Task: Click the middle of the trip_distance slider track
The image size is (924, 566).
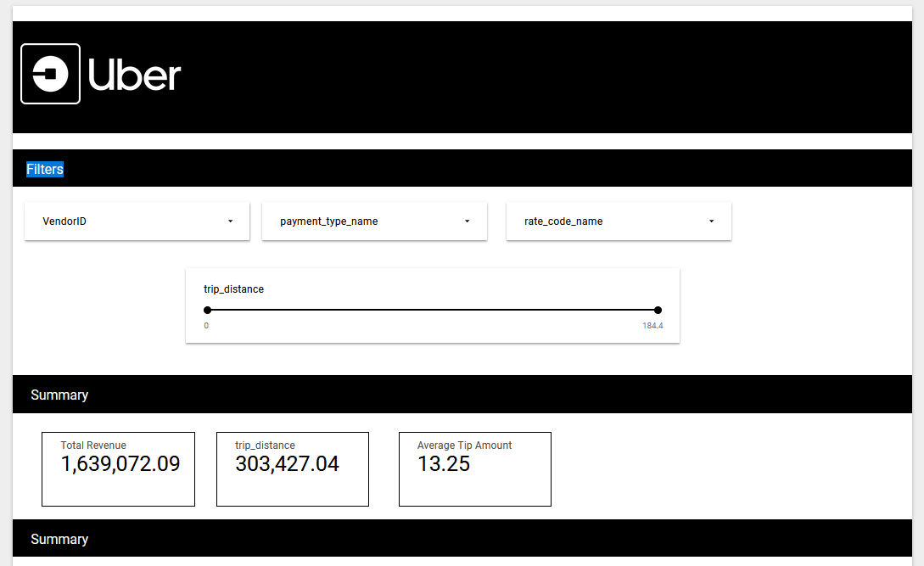Action: (433, 310)
